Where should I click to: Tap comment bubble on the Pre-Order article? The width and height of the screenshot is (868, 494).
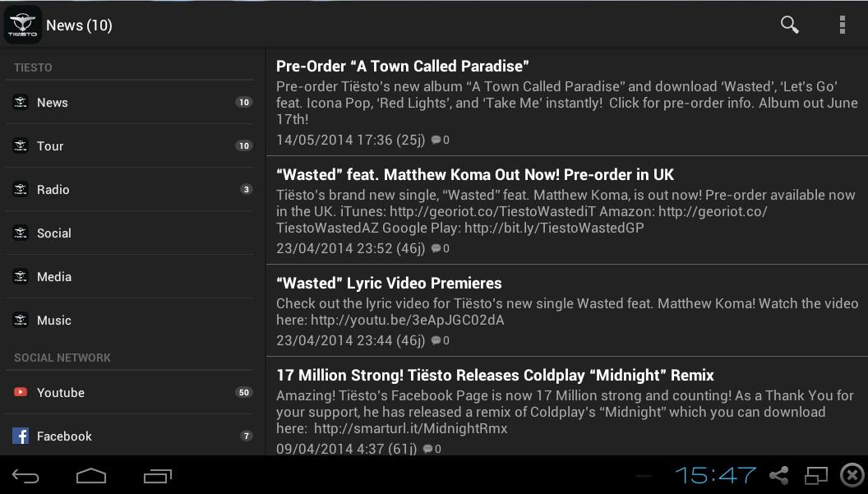pos(436,140)
